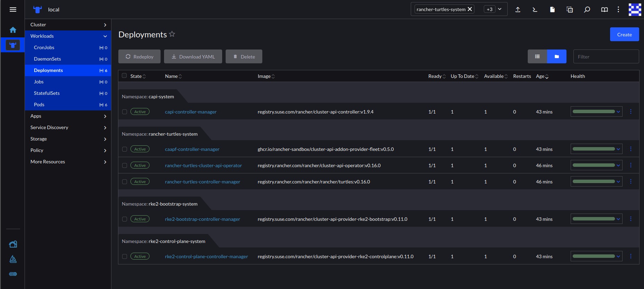Open the resource search magnifier icon
This screenshot has height=289, width=644.
[x=587, y=9]
